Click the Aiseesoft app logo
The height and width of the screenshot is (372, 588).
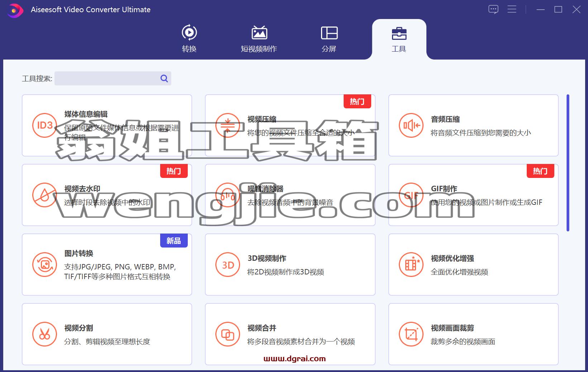[x=15, y=10]
